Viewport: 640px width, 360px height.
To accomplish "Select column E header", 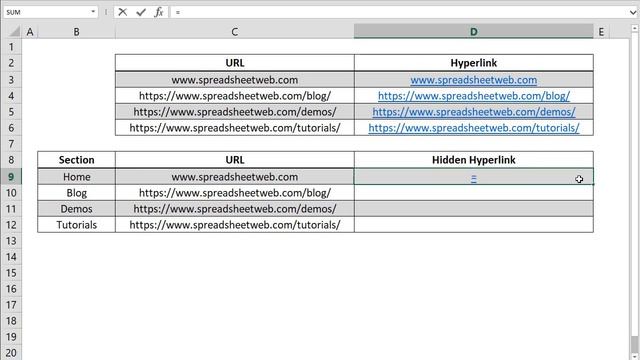I will tap(601, 32).
